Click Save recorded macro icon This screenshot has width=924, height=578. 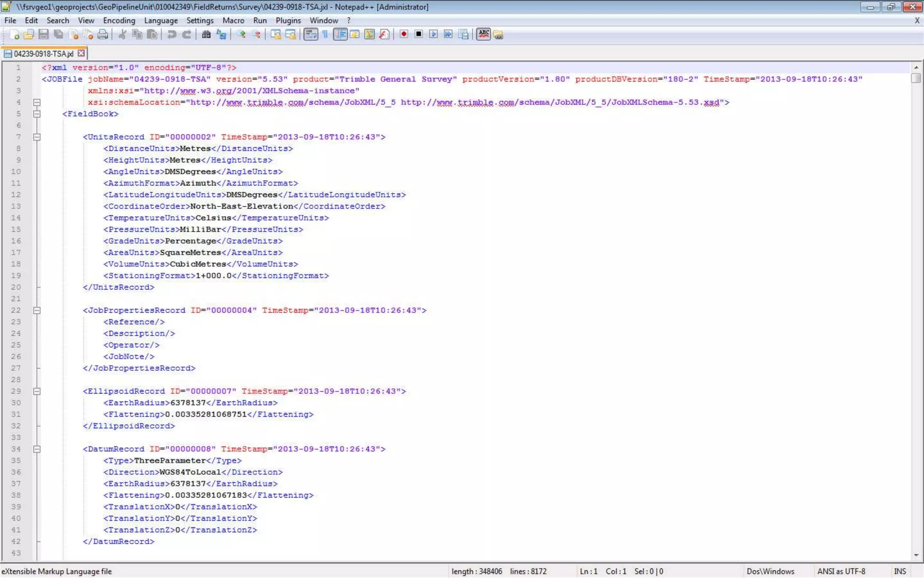coord(463,34)
